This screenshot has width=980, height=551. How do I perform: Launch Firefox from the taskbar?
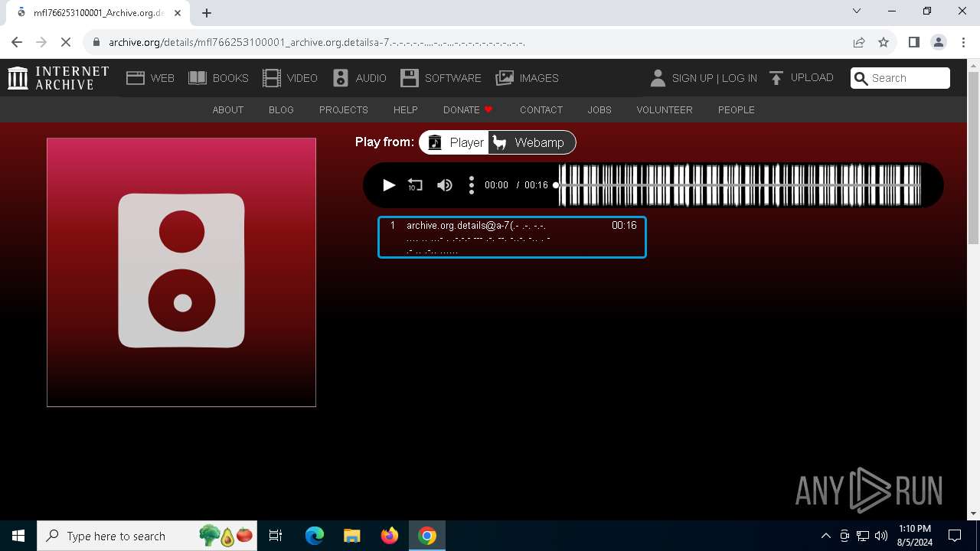pos(390,536)
